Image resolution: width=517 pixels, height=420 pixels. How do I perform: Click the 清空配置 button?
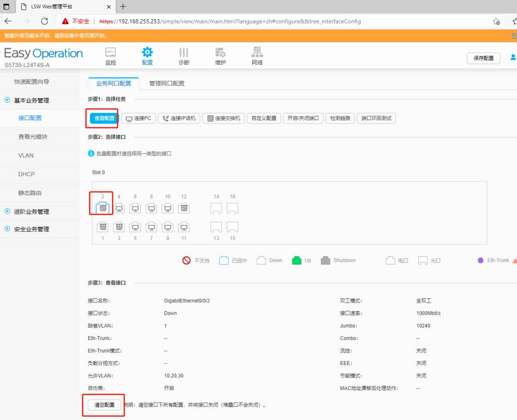[x=104, y=405]
